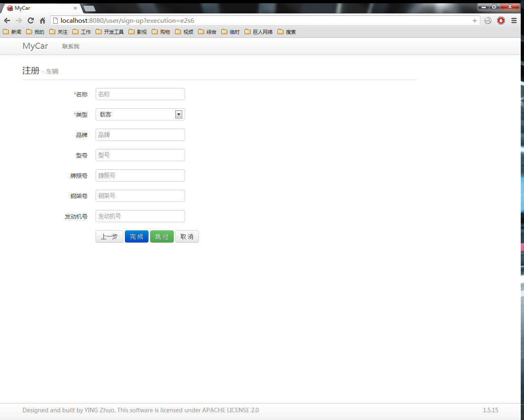Open the 综合 bookmarks folder
This screenshot has width=524, height=420.
click(207, 32)
